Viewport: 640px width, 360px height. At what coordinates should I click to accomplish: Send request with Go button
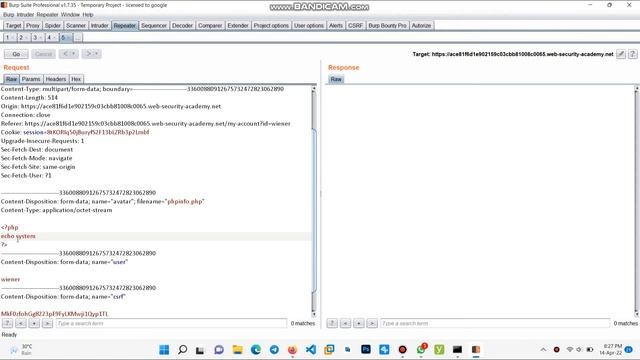click(x=16, y=54)
